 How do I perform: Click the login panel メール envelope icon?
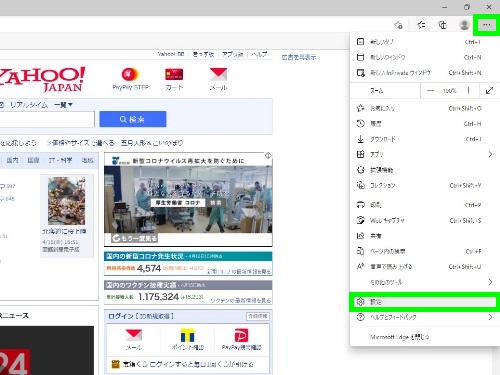[134, 335]
